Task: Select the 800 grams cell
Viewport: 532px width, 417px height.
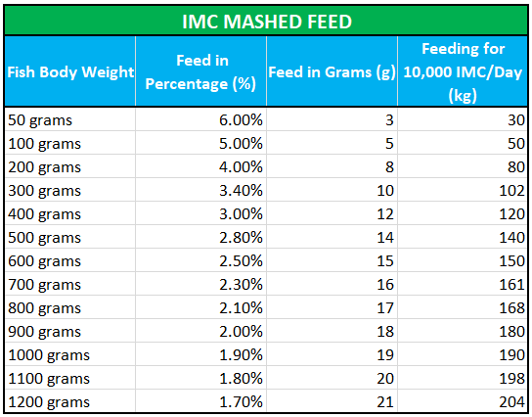Action: (70, 307)
